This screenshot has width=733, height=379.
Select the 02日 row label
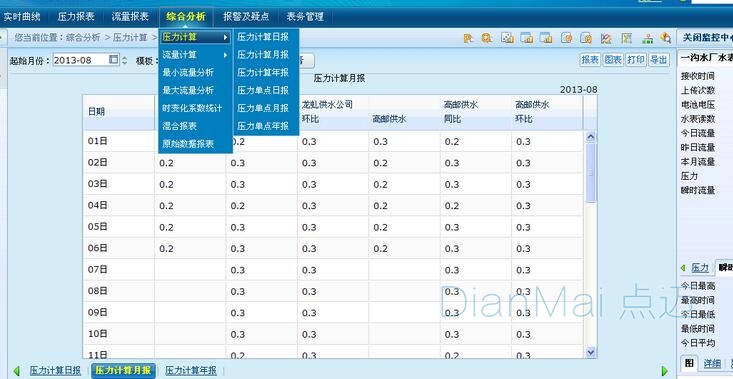click(x=98, y=162)
